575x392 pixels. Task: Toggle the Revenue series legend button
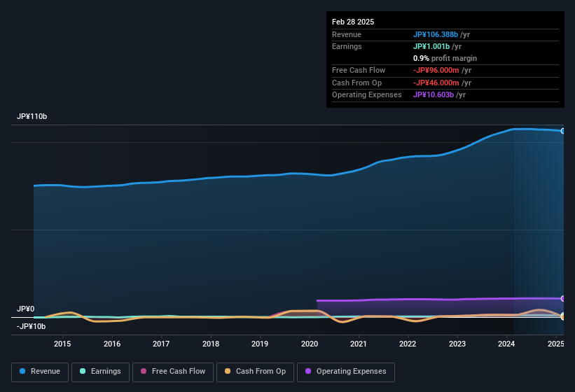40,372
